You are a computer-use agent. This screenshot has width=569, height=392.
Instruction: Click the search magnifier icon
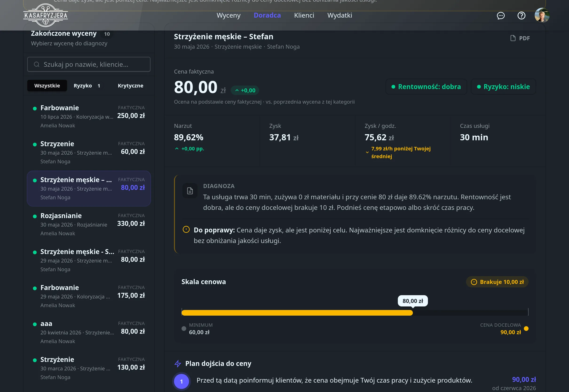pos(37,64)
